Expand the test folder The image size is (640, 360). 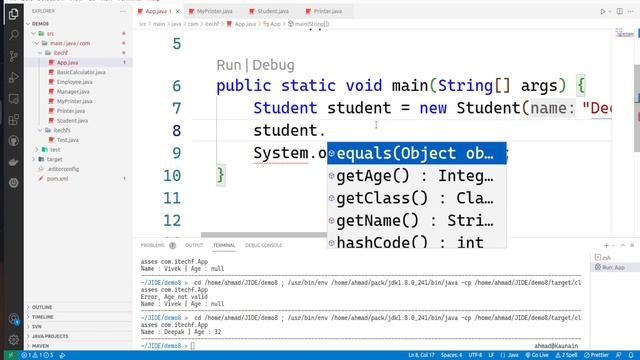[37, 150]
